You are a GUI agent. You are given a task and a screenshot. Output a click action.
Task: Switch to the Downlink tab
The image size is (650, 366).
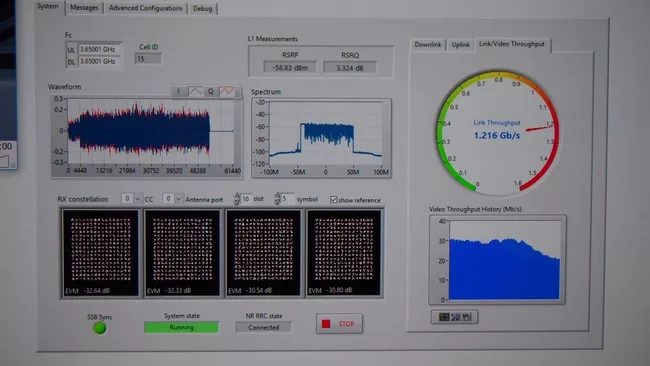(x=428, y=44)
